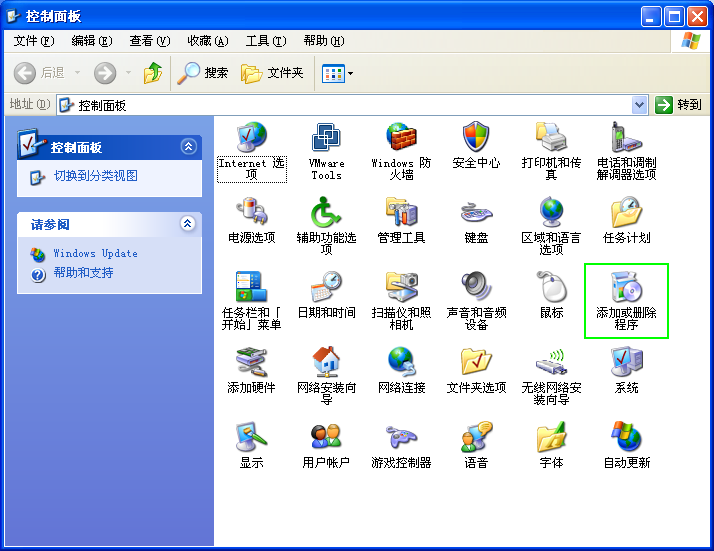This screenshot has width=714, height=551.
Task: Open 扫描仪和照相机 icon
Action: tap(401, 287)
